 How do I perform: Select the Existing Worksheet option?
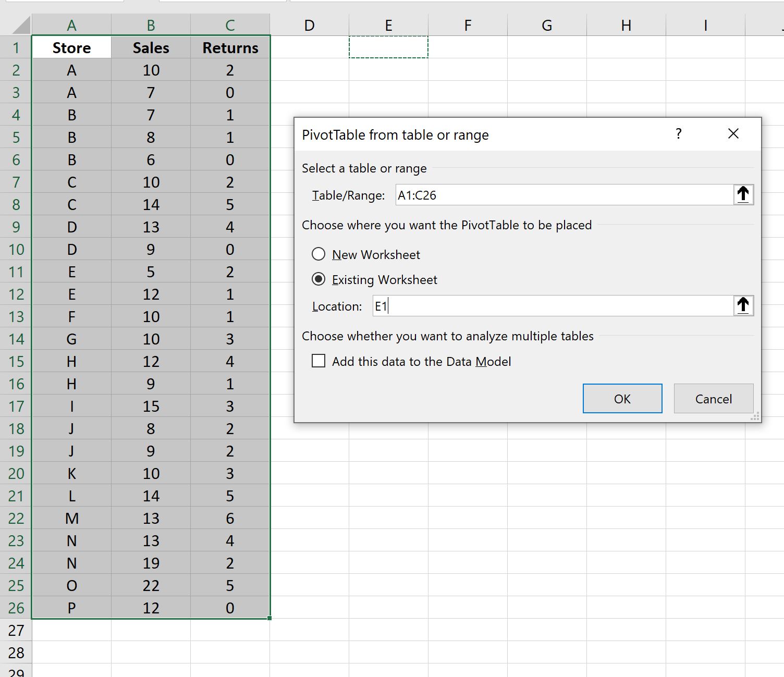click(x=318, y=279)
